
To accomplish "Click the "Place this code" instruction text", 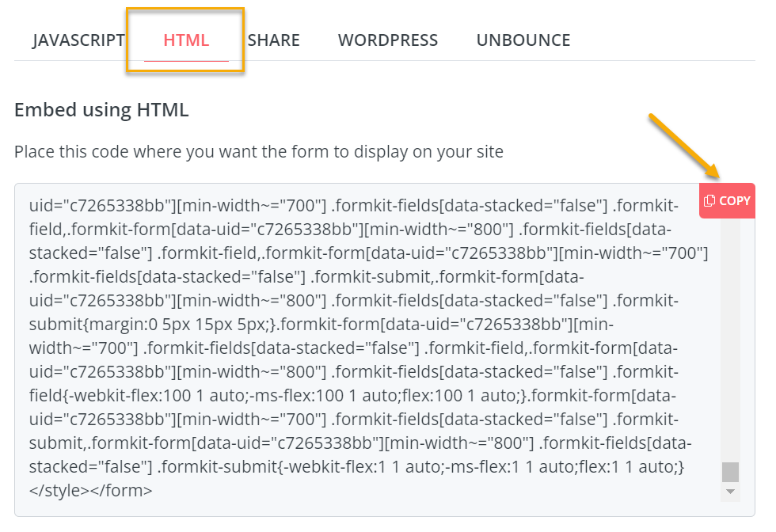I will [258, 151].
